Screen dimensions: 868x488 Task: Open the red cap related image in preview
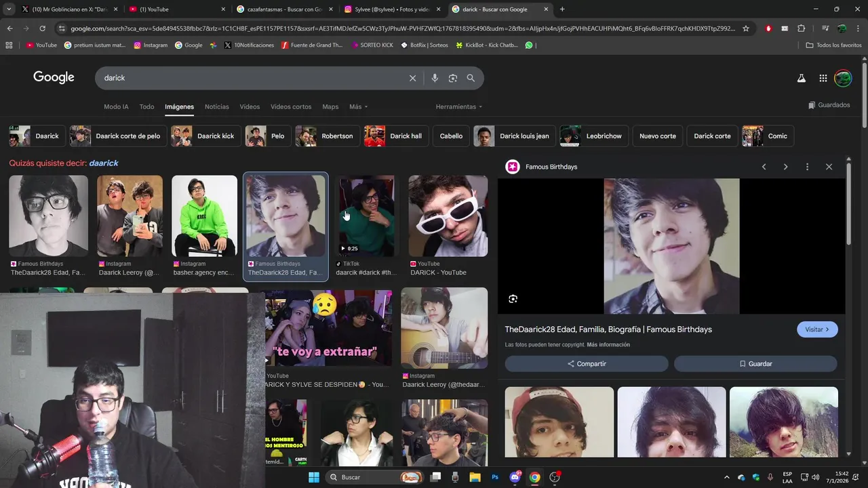click(559, 422)
